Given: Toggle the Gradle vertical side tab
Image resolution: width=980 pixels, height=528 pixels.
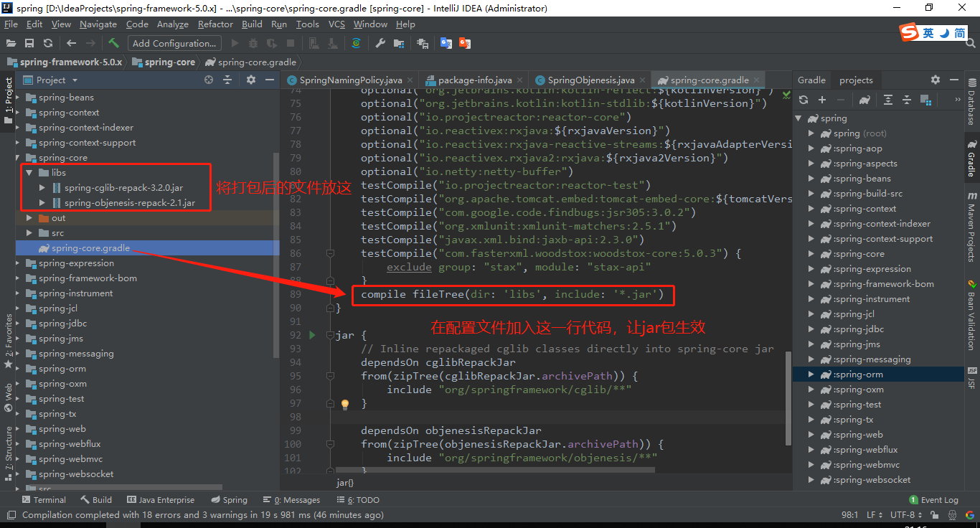Looking at the screenshot, I should click(971, 159).
